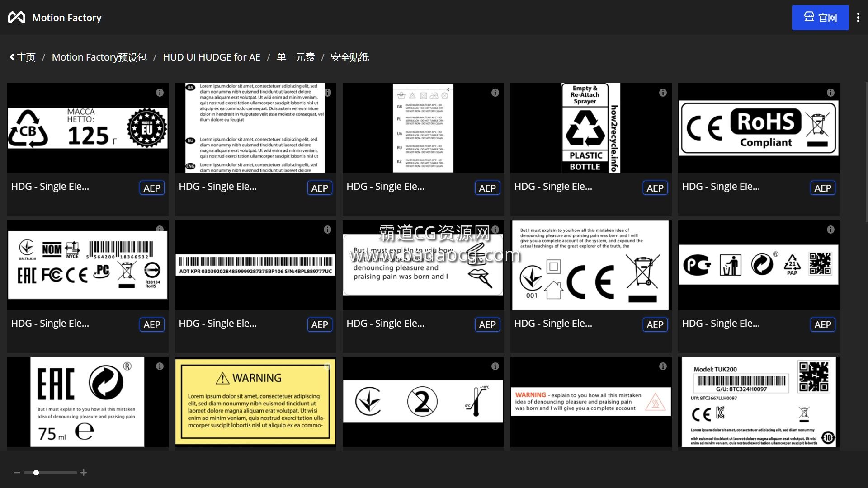Viewport: 868px width, 488px height.
Task: Select the laundry care label thumbnail
Action: click(x=423, y=128)
